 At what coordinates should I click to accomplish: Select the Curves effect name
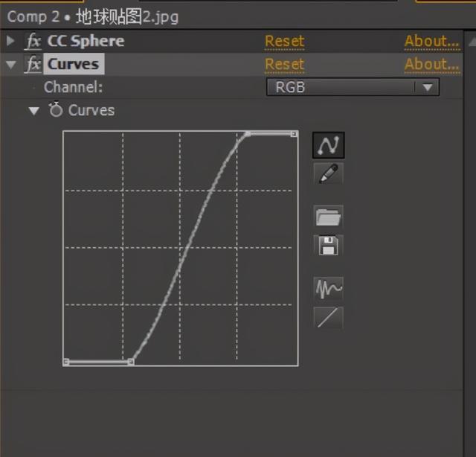click(74, 64)
